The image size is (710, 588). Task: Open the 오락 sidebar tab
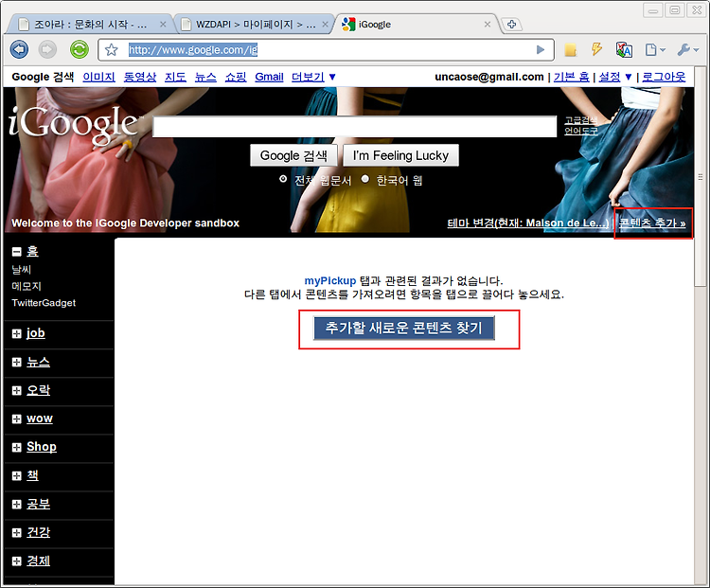click(x=39, y=390)
